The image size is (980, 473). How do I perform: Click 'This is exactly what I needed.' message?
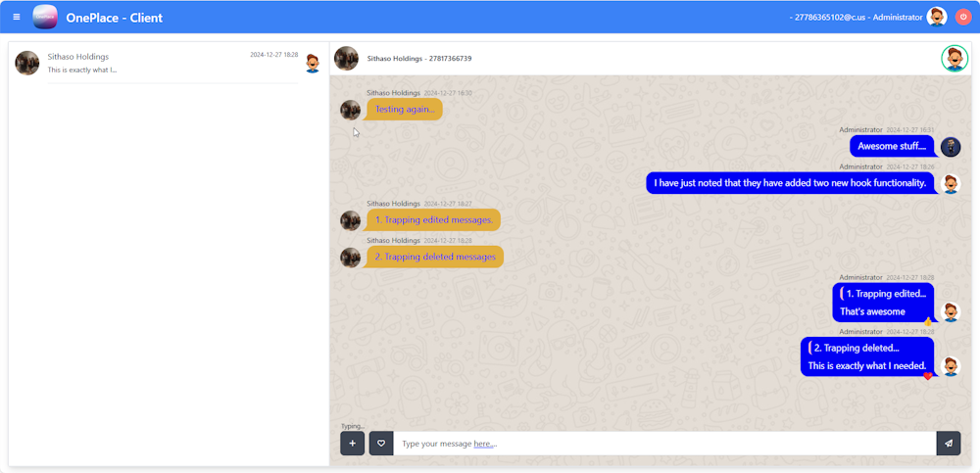pos(867,365)
